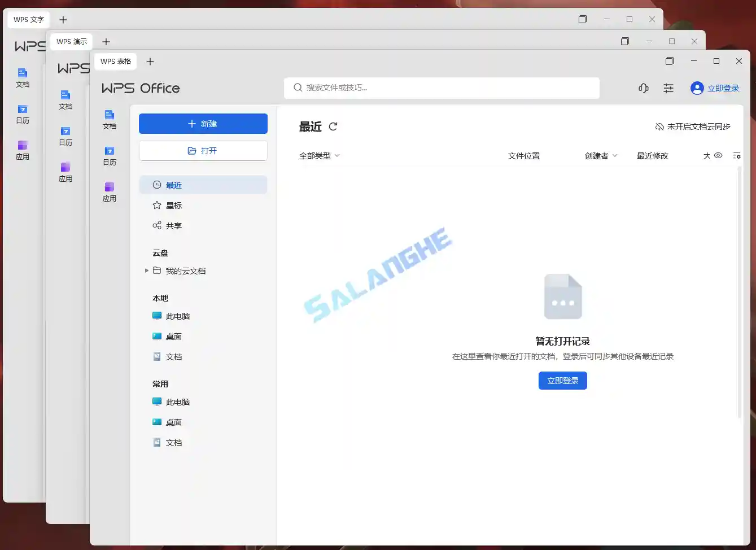756x550 pixels.
Task: Open the list display settings icon
Action: click(x=737, y=155)
